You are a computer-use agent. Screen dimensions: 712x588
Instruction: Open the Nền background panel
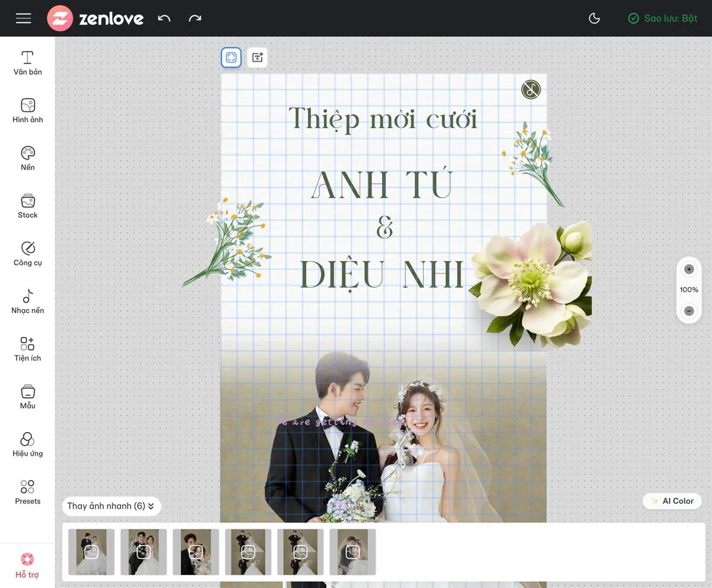click(x=28, y=158)
